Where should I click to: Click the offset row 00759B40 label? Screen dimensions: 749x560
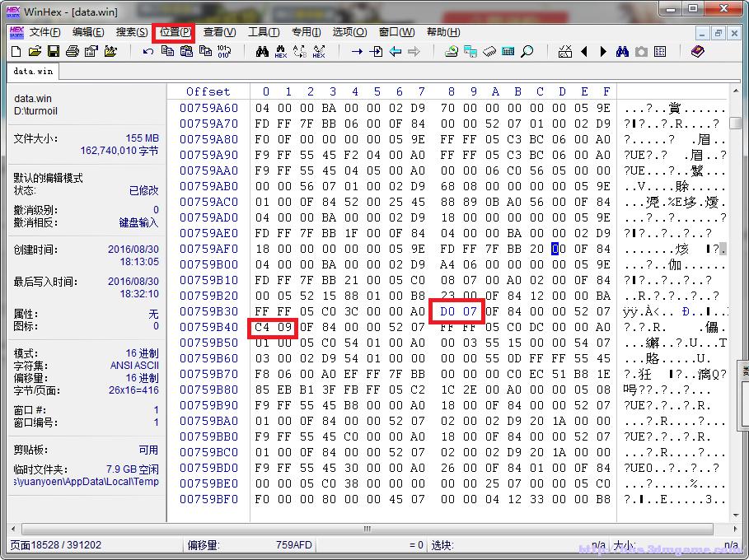click(x=208, y=327)
